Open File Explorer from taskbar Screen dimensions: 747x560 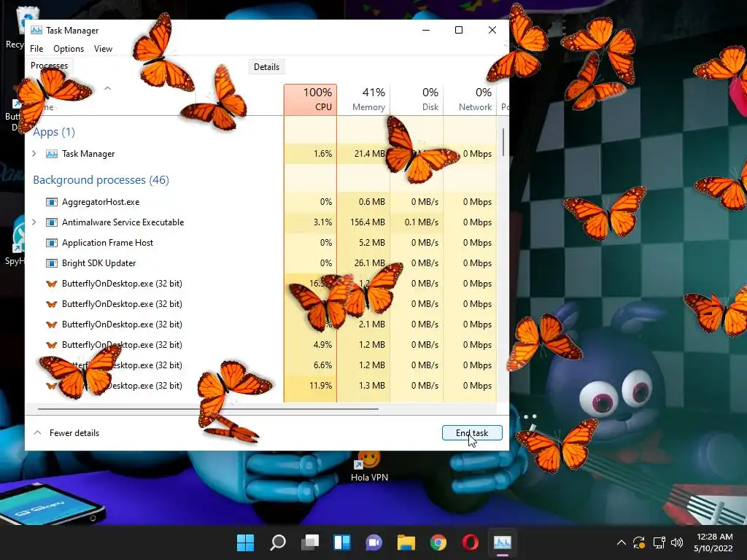pos(406,542)
